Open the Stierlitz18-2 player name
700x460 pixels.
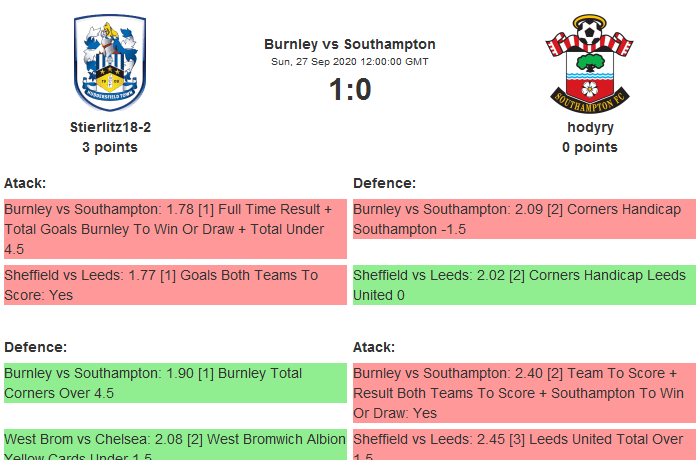[x=110, y=127]
